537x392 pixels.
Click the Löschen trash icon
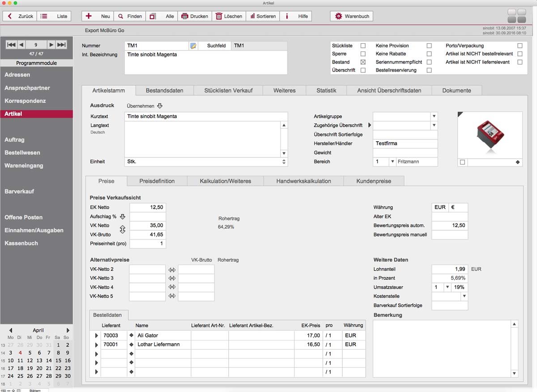tap(219, 16)
